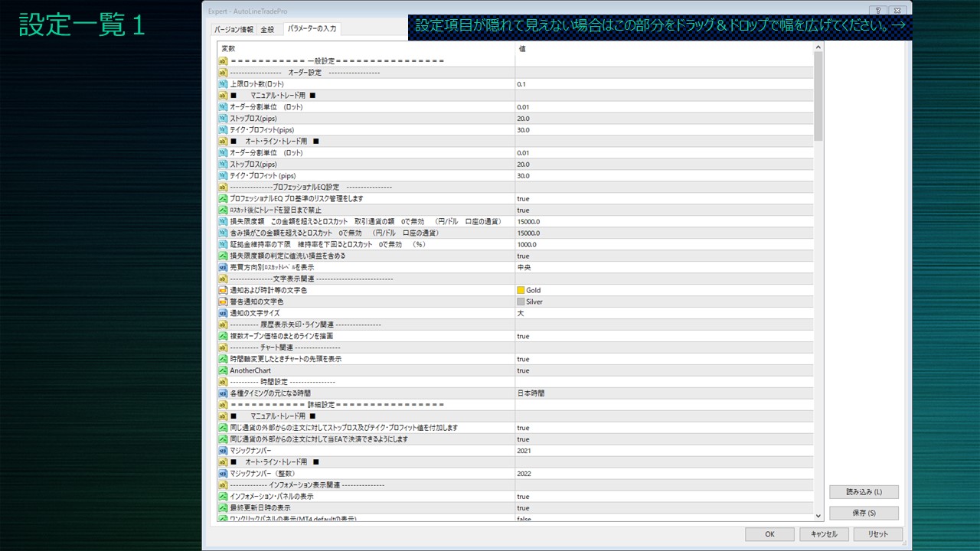The height and width of the screenshot is (551, 980).
Task: Click the 保存 (S) button
Action: pos(864,514)
